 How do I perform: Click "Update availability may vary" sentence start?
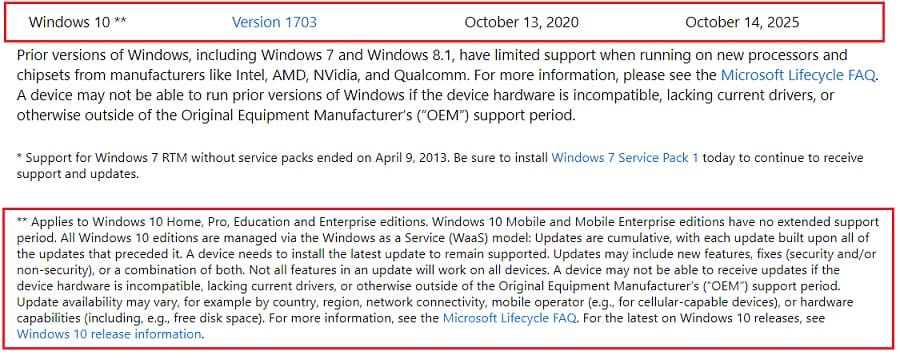click(x=78, y=301)
